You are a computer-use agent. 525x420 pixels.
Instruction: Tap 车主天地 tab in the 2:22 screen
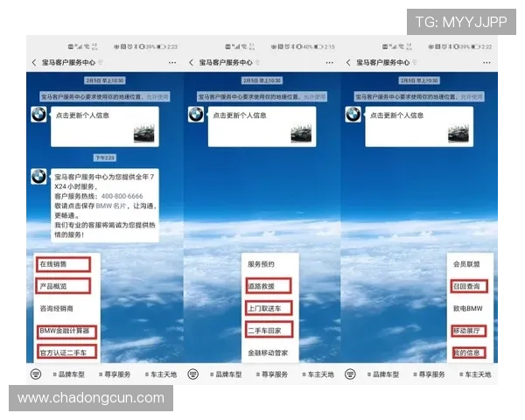click(475, 374)
